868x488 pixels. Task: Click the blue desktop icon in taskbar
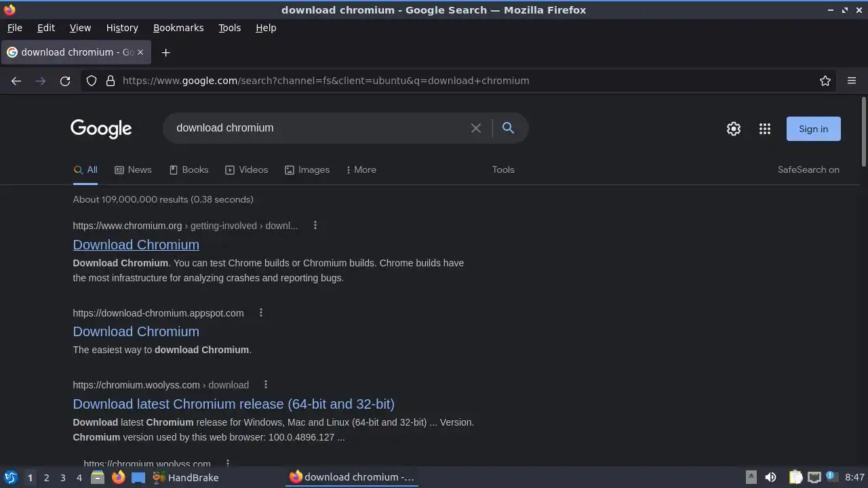click(138, 477)
